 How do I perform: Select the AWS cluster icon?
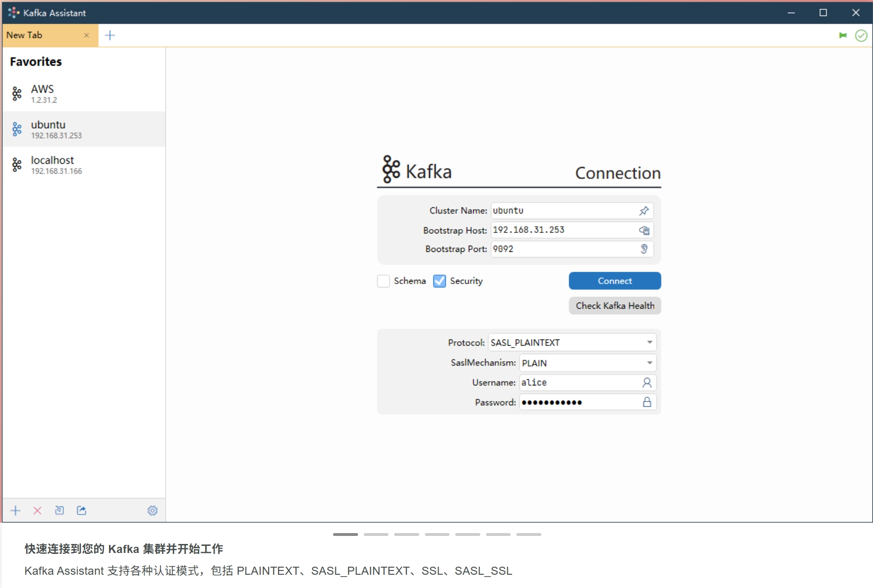[17, 94]
